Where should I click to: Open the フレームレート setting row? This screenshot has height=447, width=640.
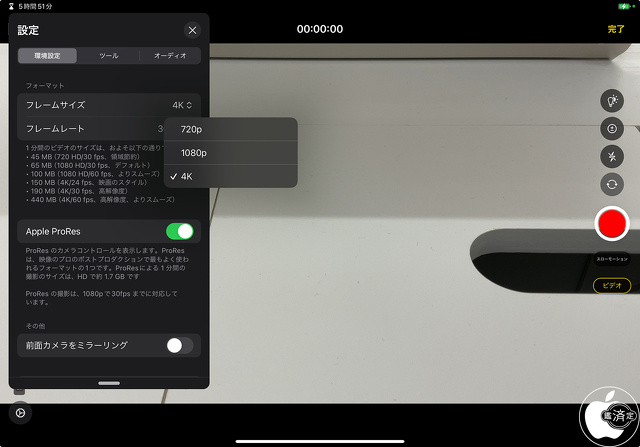91,129
